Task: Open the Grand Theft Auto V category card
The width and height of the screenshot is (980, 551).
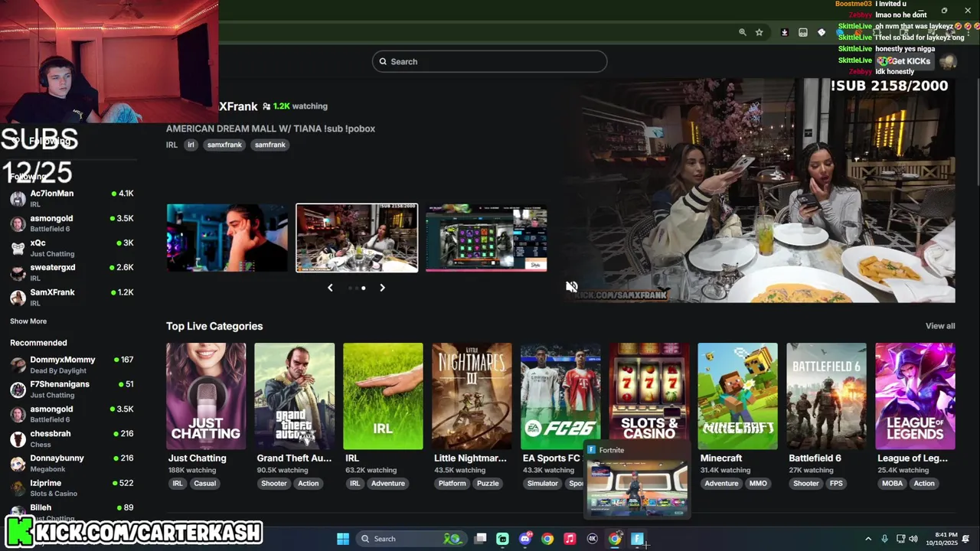Action: [295, 396]
